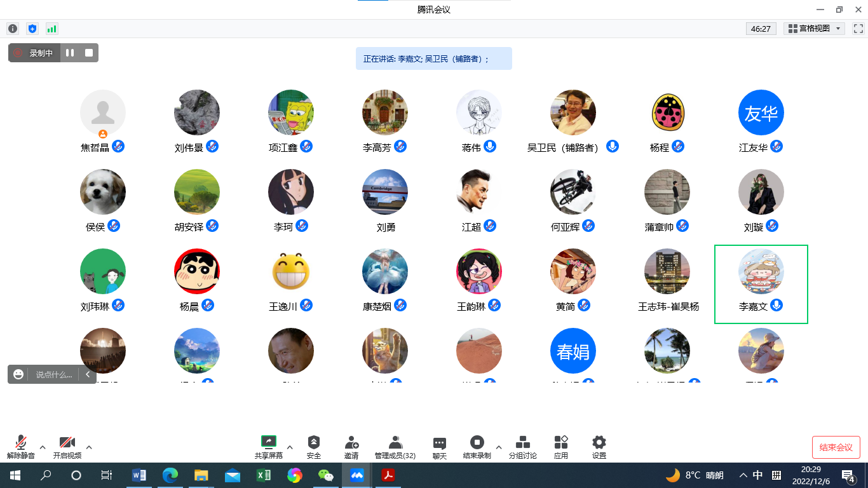Click the Invite (邀请) participants icon

pyautogui.click(x=351, y=443)
